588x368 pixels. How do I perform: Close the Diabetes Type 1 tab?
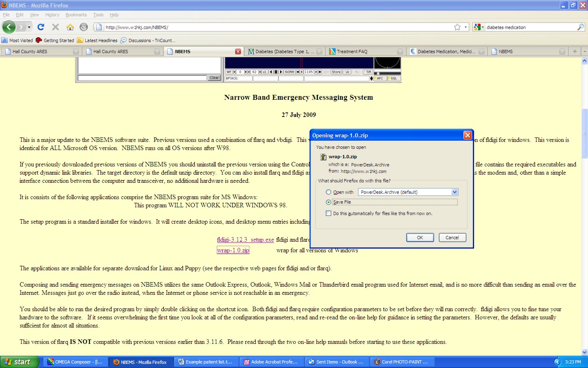tap(319, 52)
